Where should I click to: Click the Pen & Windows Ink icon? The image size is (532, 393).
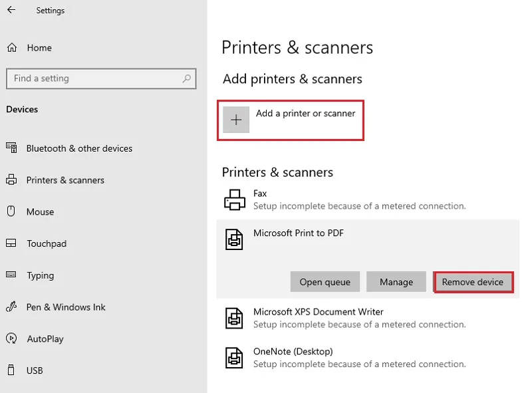(x=11, y=307)
